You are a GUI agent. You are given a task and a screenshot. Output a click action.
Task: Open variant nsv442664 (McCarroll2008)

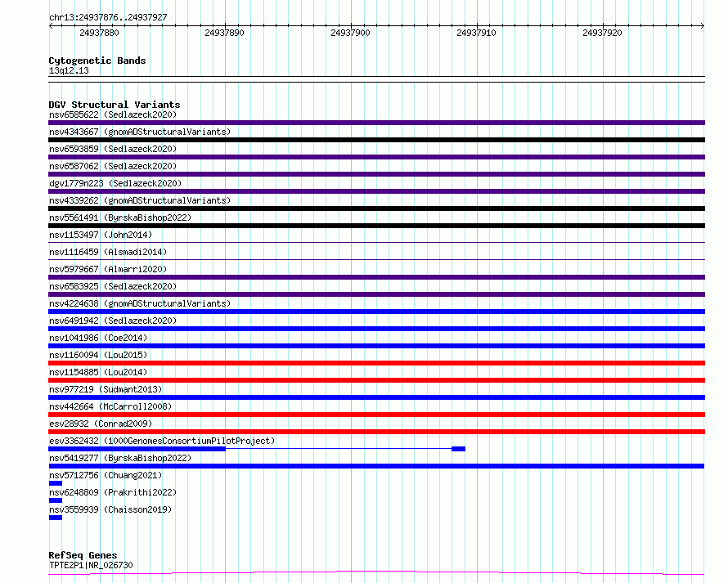(110, 406)
